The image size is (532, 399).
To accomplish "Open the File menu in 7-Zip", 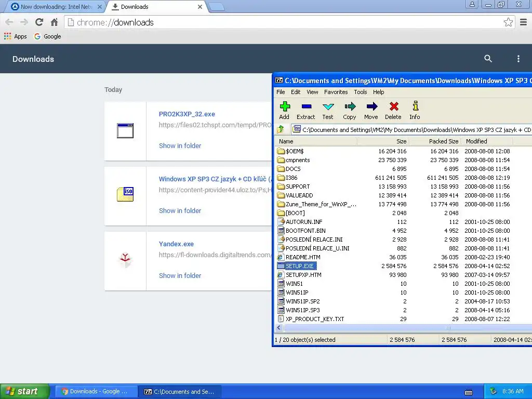I will pyautogui.click(x=281, y=92).
